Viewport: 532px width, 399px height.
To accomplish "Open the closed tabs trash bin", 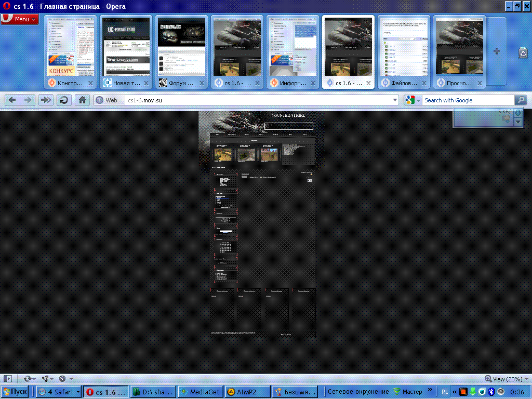I will tap(523, 52).
